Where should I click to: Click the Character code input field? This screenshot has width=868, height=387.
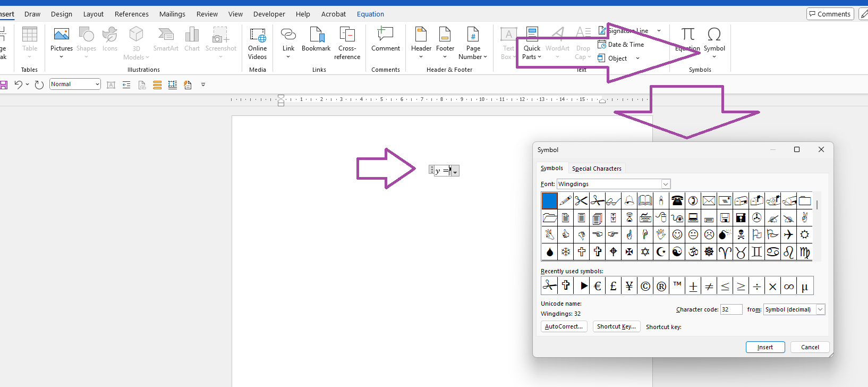(731, 309)
